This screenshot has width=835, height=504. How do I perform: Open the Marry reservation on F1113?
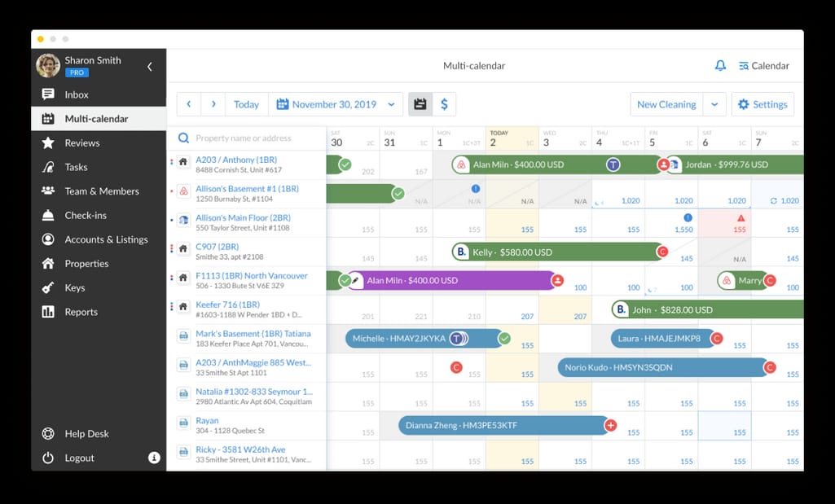click(745, 280)
